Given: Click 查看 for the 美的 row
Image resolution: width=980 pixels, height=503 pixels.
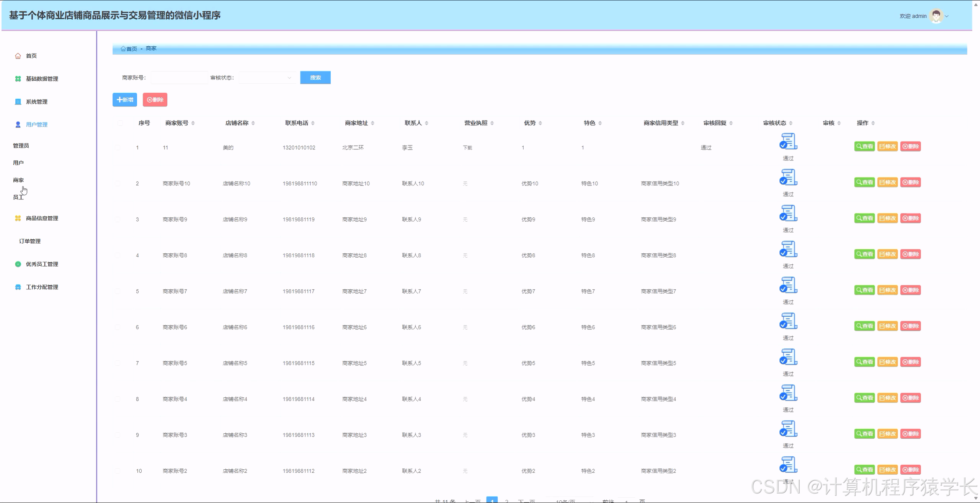Looking at the screenshot, I should [864, 147].
